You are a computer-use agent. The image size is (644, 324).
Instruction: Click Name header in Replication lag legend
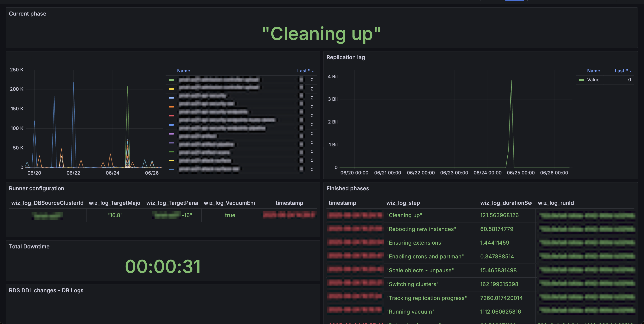coord(593,71)
